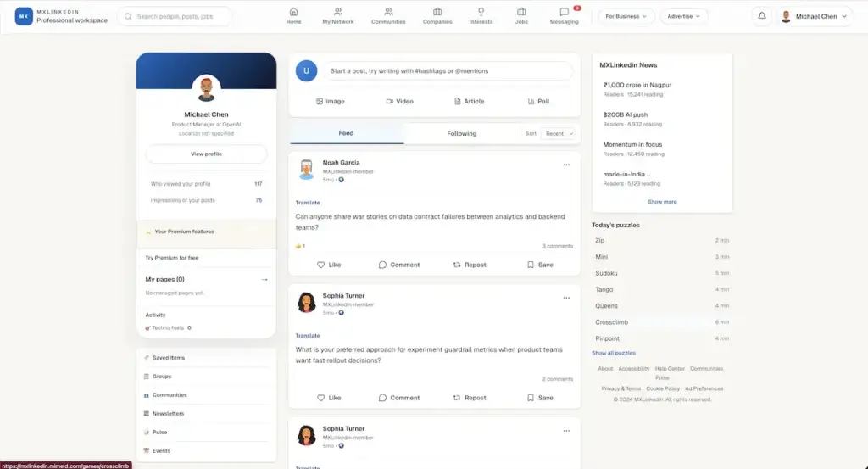Like Noah Garcia's post

click(329, 265)
